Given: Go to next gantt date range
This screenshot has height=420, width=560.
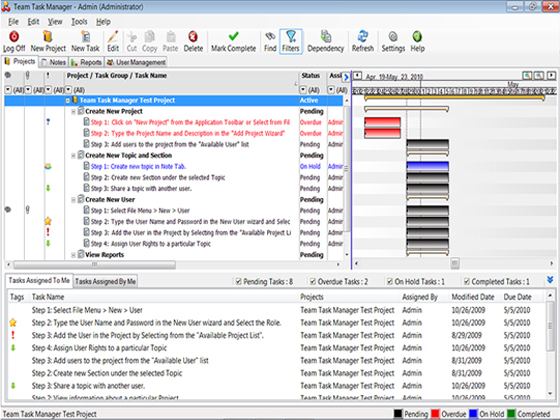Looking at the screenshot, I should coord(551,76).
